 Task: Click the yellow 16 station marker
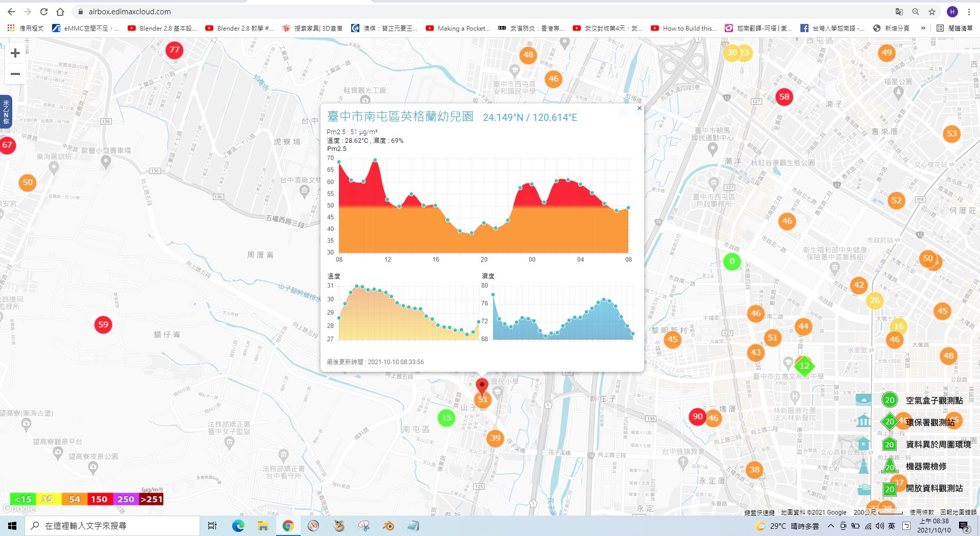(x=898, y=326)
